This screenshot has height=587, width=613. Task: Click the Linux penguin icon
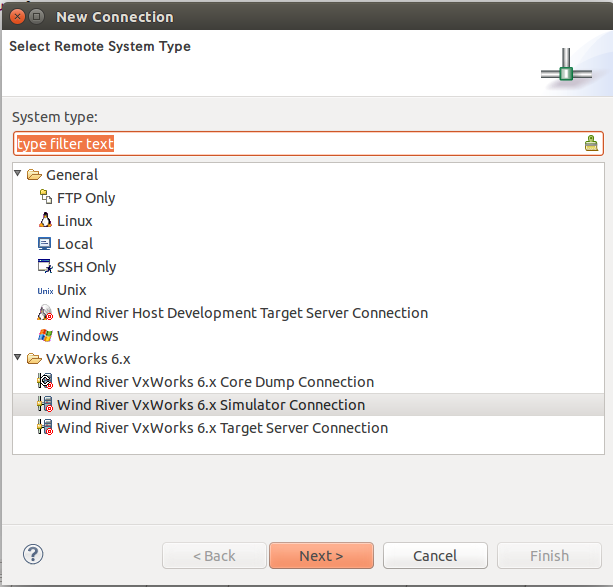(45, 220)
